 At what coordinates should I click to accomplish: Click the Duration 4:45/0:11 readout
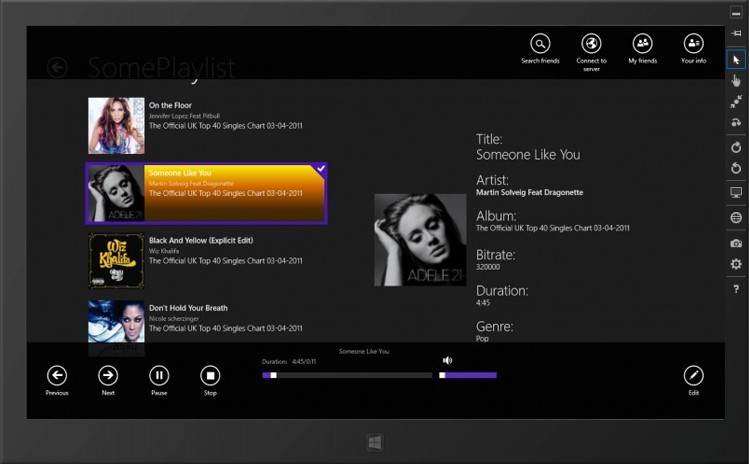click(289, 362)
